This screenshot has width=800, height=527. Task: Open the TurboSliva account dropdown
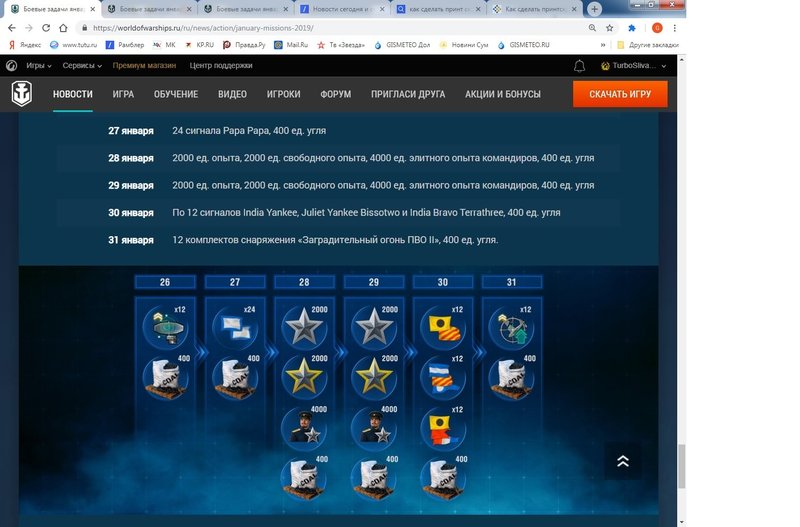coord(634,65)
